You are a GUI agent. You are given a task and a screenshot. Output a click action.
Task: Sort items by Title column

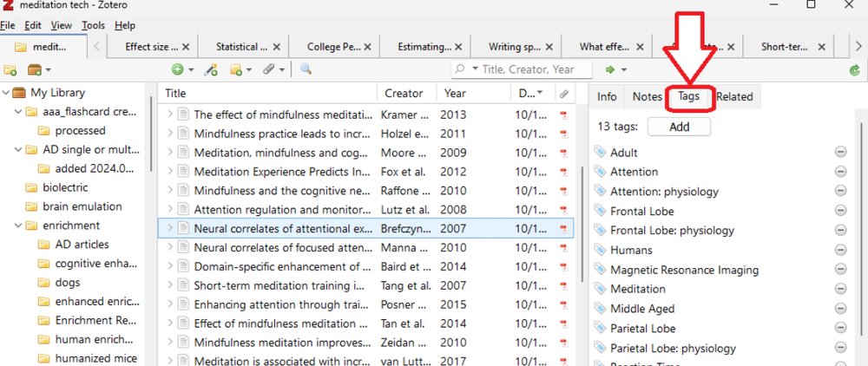click(x=267, y=94)
